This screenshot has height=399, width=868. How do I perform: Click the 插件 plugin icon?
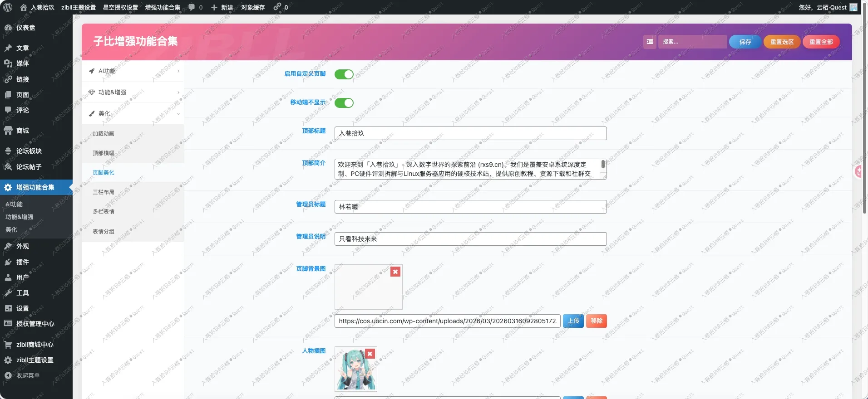(8, 262)
